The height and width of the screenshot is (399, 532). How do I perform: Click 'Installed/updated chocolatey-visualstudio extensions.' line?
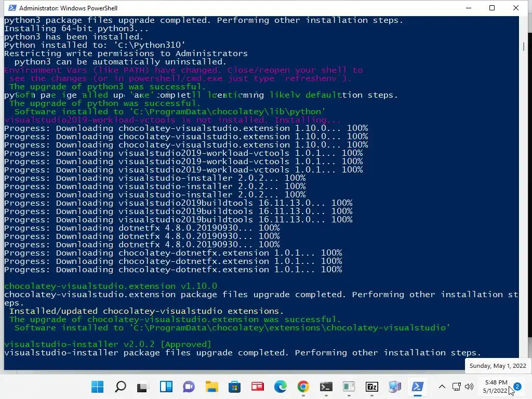coord(146,311)
